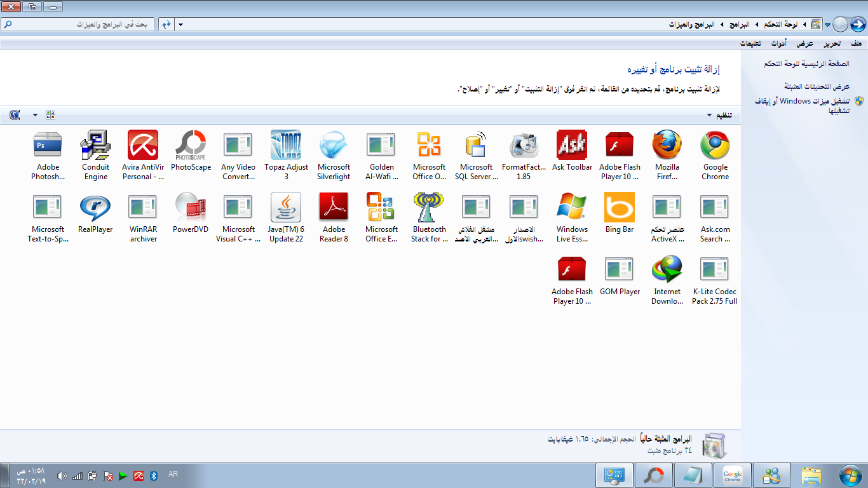Select the PhotoScape program icon

pos(191,146)
